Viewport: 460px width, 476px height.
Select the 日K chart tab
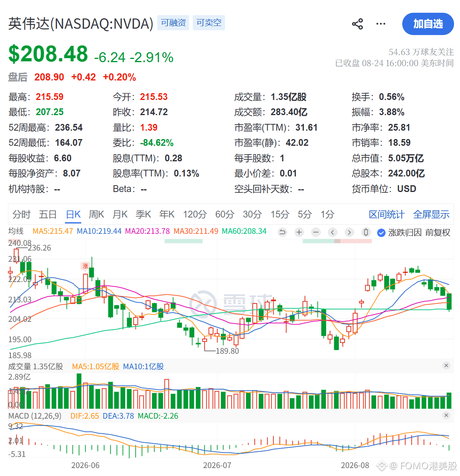click(73, 214)
